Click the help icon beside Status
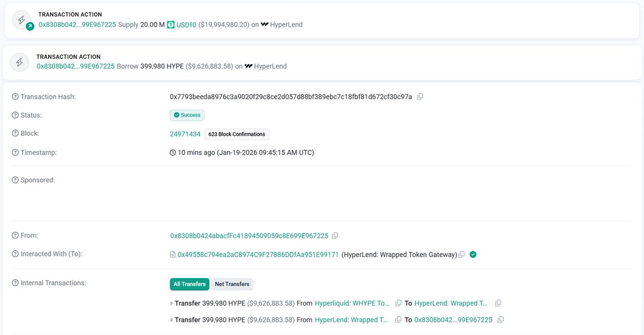Screen dimensions: 644x335 (x=15, y=115)
